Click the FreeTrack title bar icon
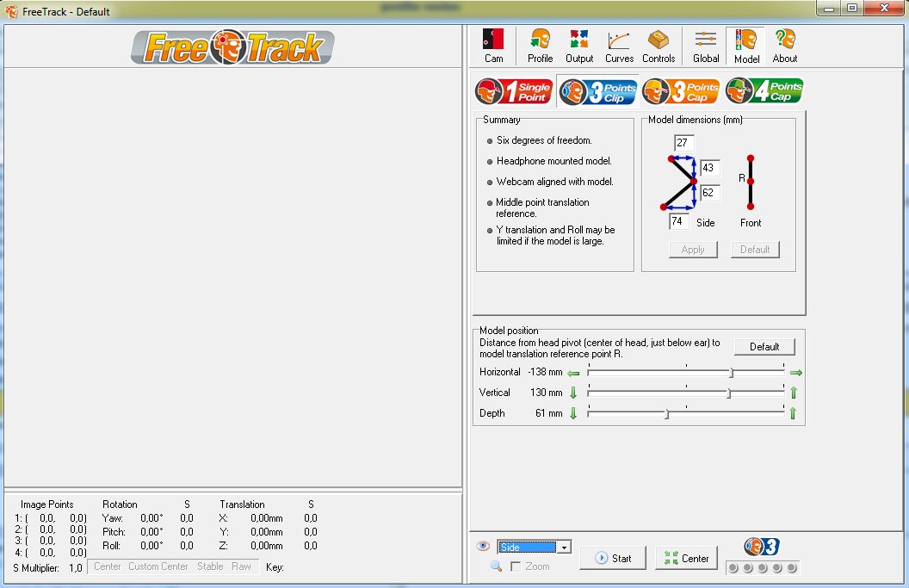The width and height of the screenshot is (909, 588). pos(11,11)
